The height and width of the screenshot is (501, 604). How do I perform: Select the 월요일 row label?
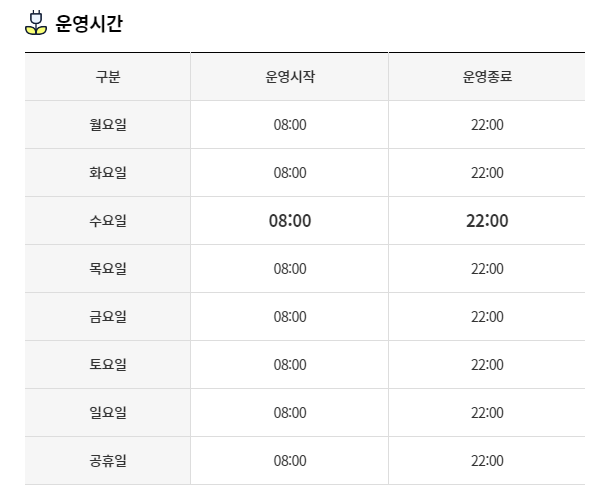point(108,125)
